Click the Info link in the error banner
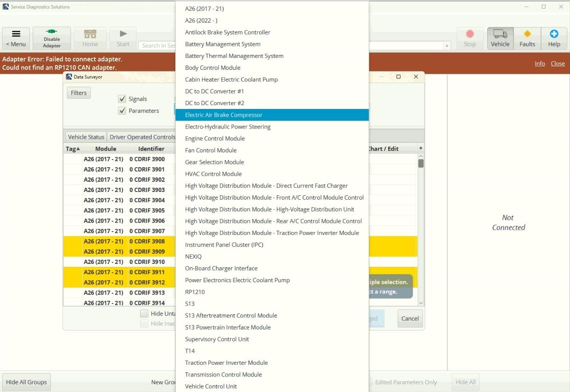The width and height of the screenshot is (570, 392). 539,63
